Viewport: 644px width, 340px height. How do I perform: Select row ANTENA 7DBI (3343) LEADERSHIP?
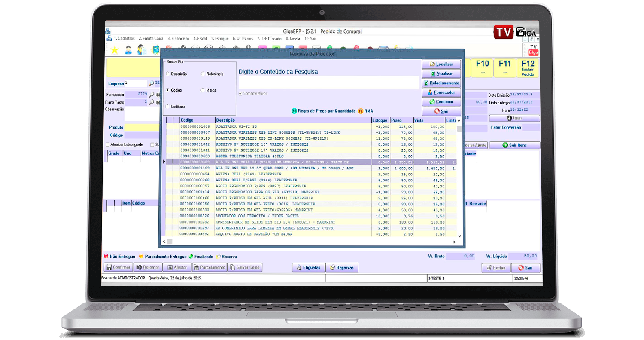click(x=311, y=174)
